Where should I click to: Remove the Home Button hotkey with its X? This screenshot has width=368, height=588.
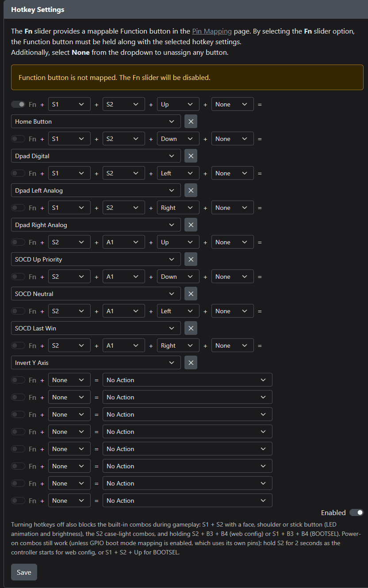click(191, 121)
